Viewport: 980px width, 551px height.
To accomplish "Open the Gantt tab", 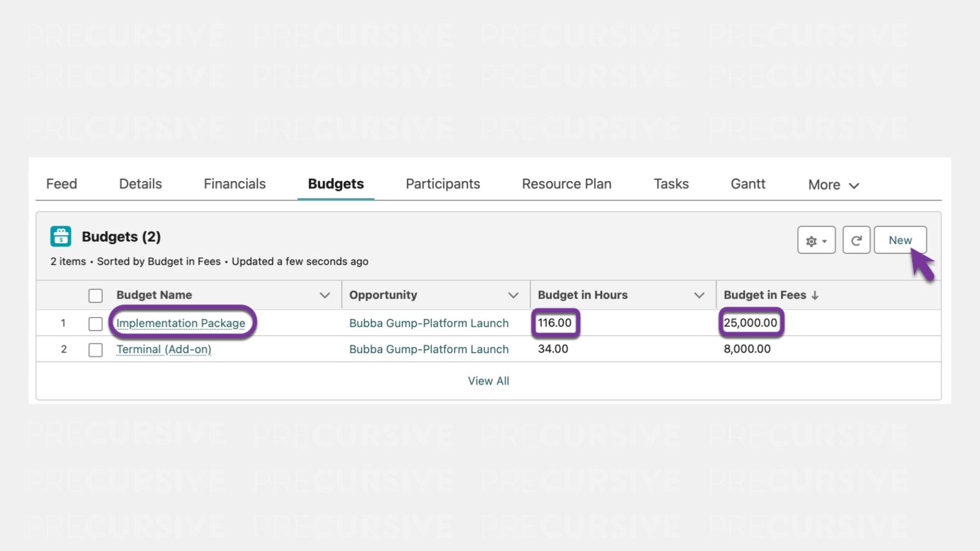I will (x=748, y=184).
